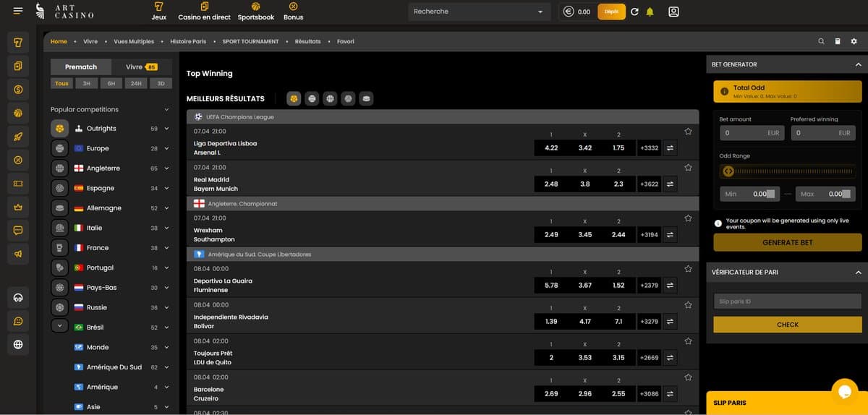Collapse Popular competitions list

(x=166, y=110)
